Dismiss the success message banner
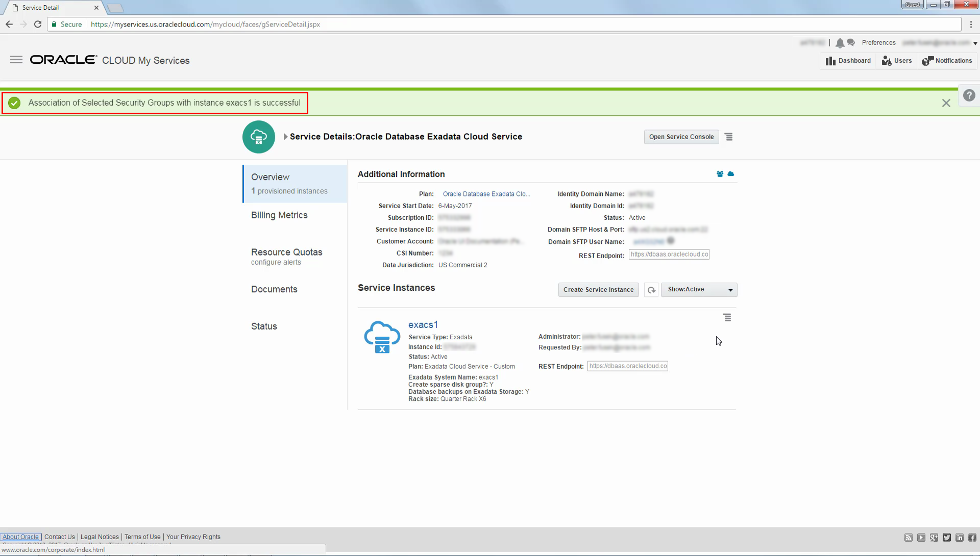The height and width of the screenshot is (556, 980). coord(946,103)
